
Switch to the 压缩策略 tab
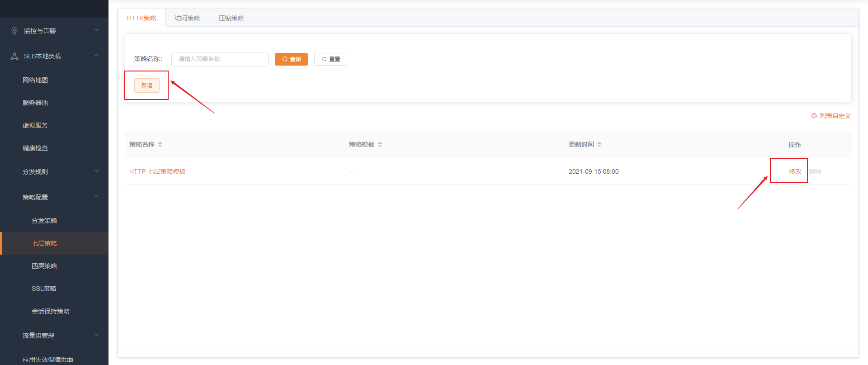231,18
